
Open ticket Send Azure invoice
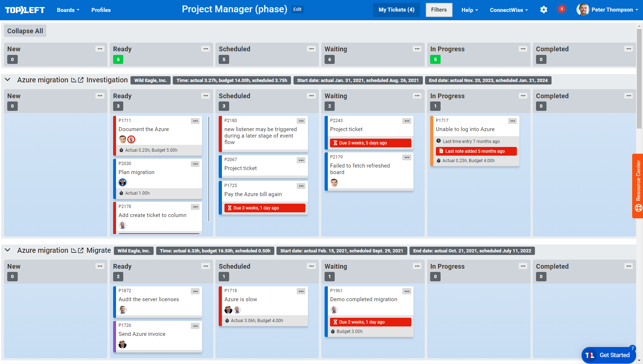(x=142, y=334)
